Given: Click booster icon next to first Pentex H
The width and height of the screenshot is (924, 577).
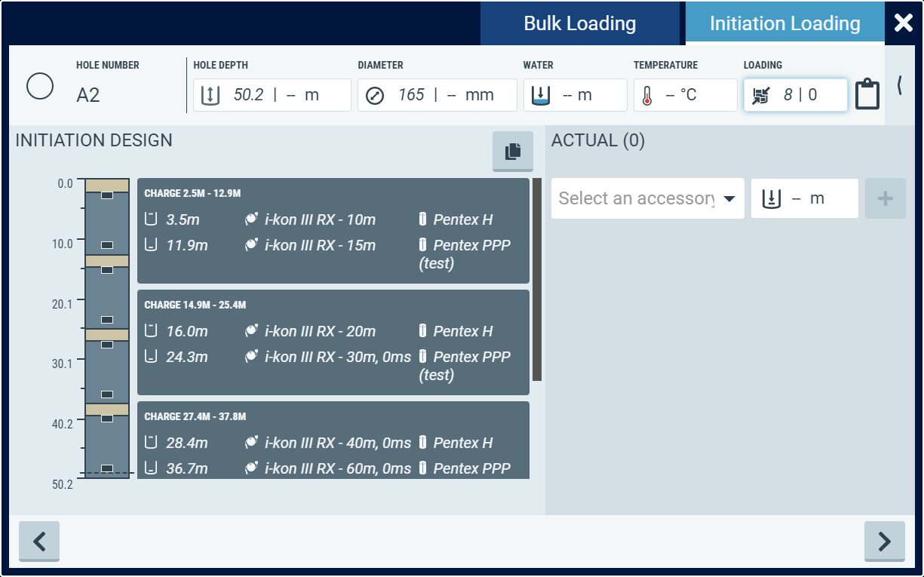Looking at the screenshot, I should [422, 219].
